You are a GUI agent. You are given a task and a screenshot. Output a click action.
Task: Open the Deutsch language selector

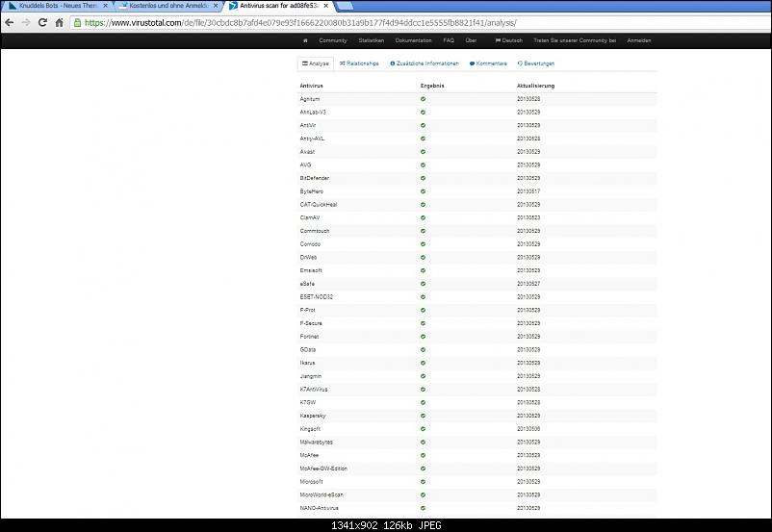[509, 40]
